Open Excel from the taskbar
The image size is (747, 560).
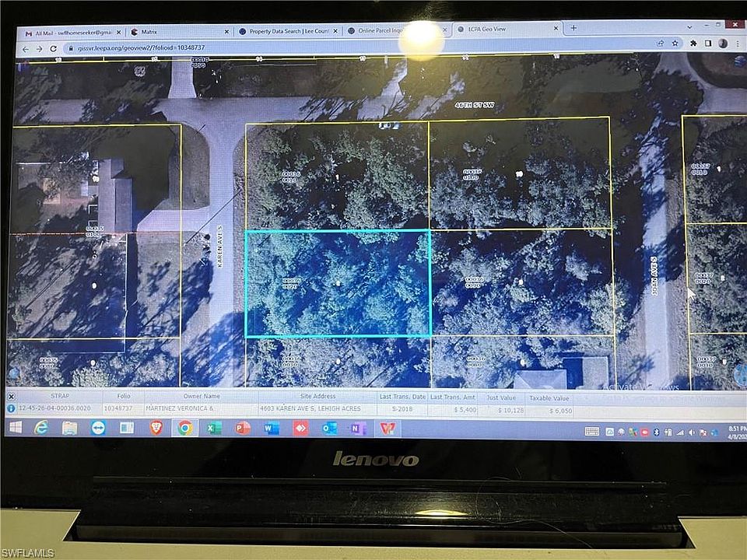click(214, 429)
